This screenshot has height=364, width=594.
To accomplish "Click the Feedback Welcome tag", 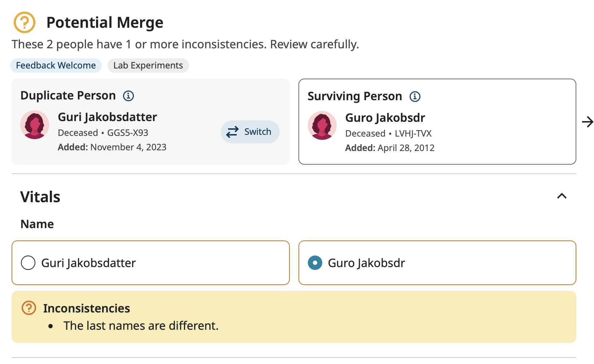I will (56, 66).
